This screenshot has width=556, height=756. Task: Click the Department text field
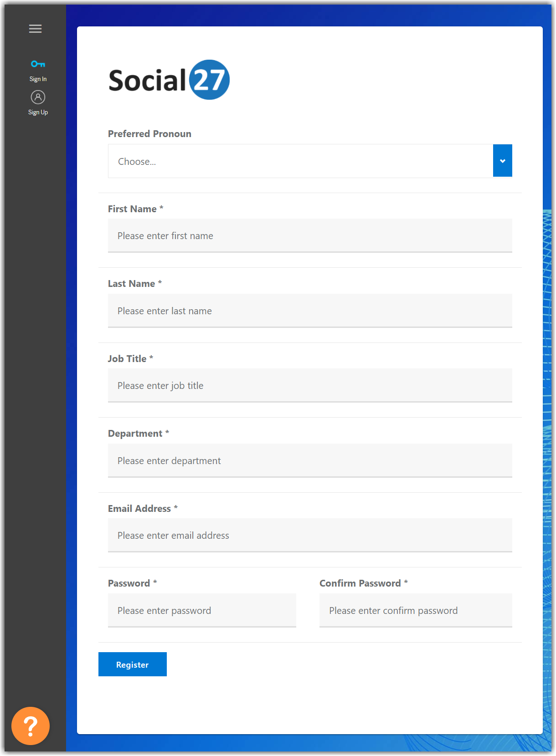coord(310,460)
